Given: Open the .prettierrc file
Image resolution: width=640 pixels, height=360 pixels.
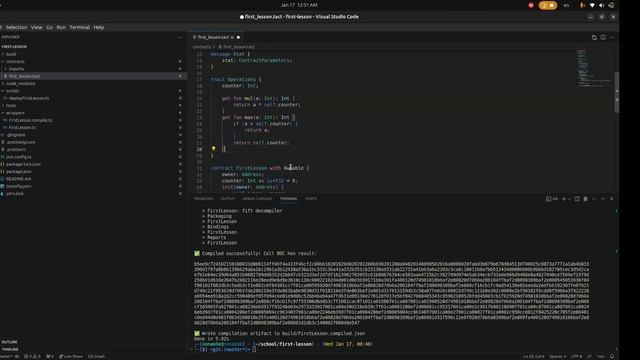Looking at the screenshot, I should 16,150.
